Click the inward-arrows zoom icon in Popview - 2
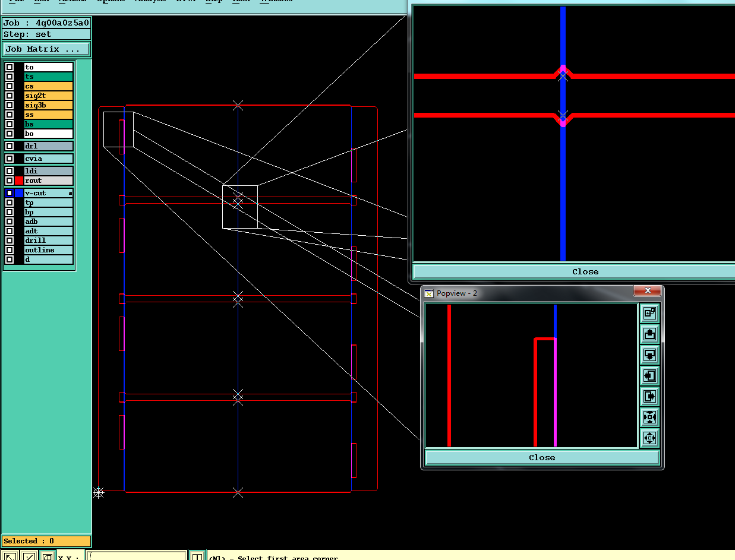This screenshot has width=735, height=560. click(x=649, y=417)
